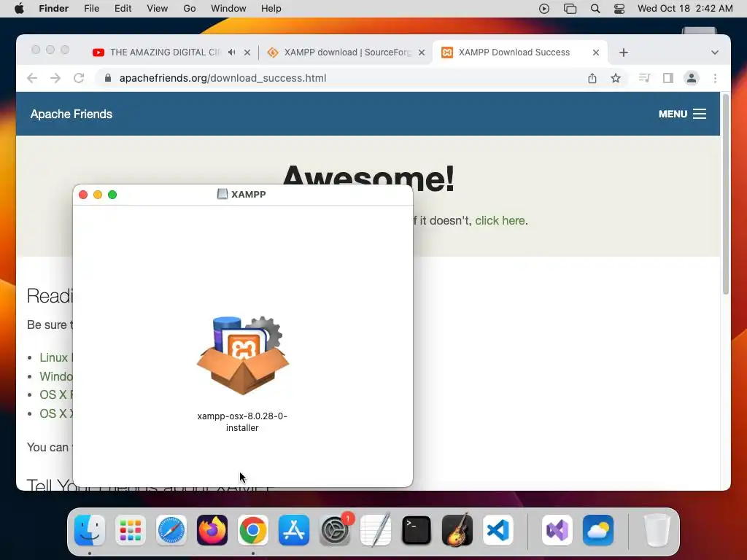The image size is (747, 560).
Task: Select the XAMPP Download Success tab
Action: pos(514,52)
